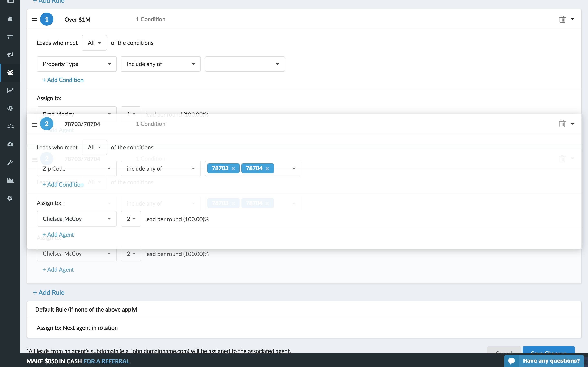Grab the hamburger drag handle for rule 1

(x=34, y=20)
